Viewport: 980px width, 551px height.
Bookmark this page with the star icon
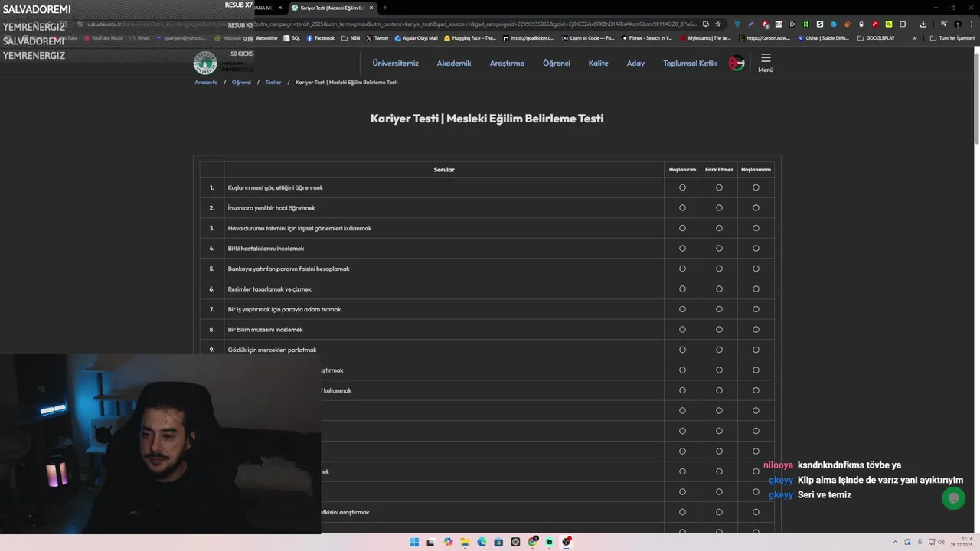(718, 24)
